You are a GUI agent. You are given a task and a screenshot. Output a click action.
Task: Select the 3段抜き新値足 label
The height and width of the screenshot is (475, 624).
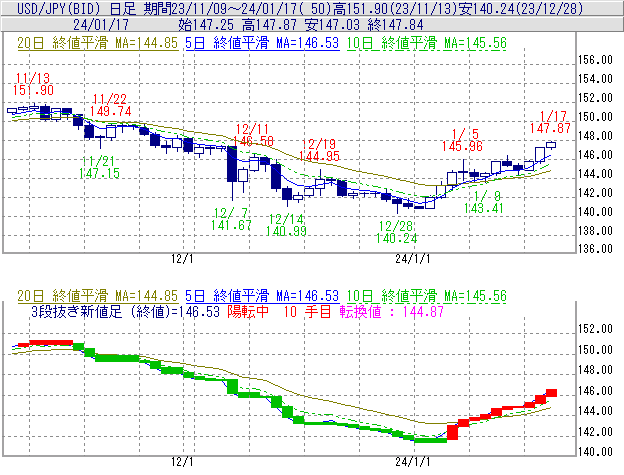point(77,311)
